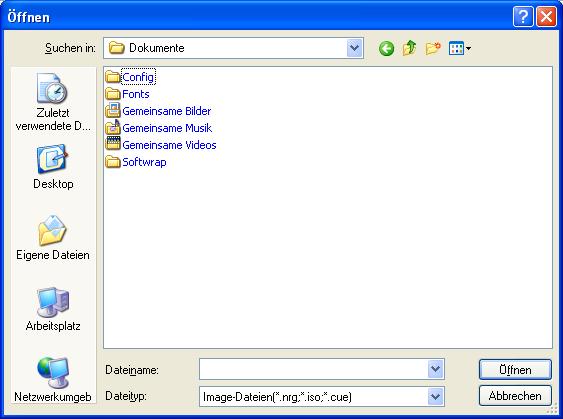The image size is (563, 419).
Task: Select the Fonts folder
Action: [x=127, y=94]
